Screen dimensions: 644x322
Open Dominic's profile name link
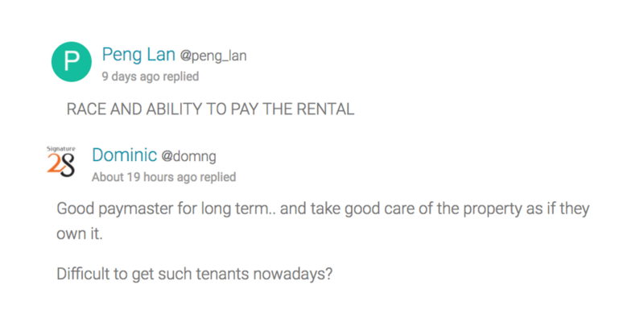pos(125,155)
